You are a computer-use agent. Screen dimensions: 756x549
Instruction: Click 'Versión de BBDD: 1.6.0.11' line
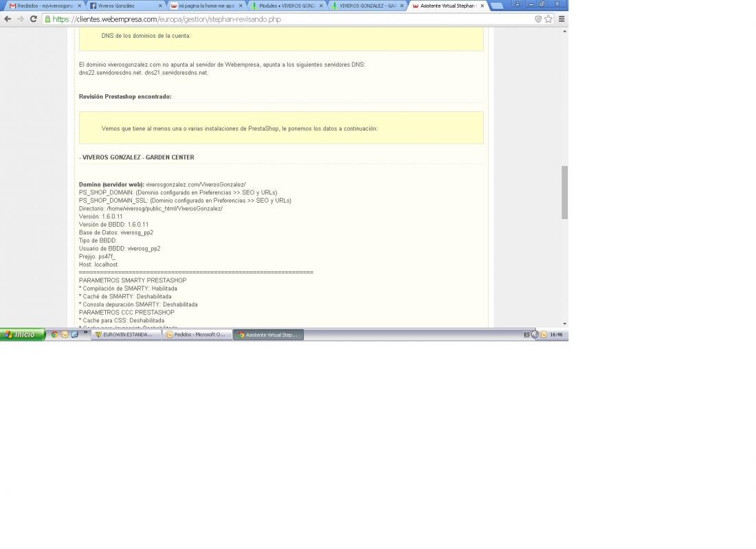(x=114, y=225)
